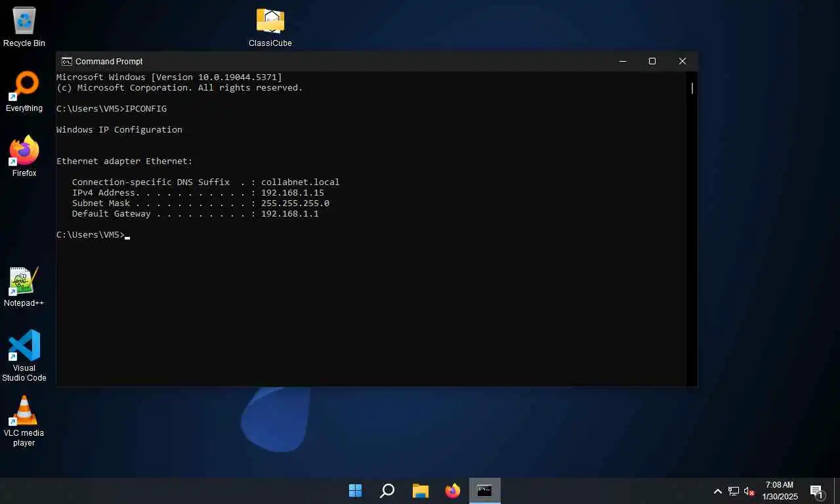Viewport: 840px width, 504px height.
Task: Open the ClassiCube folder icon
Action: [x=270, y=27]
